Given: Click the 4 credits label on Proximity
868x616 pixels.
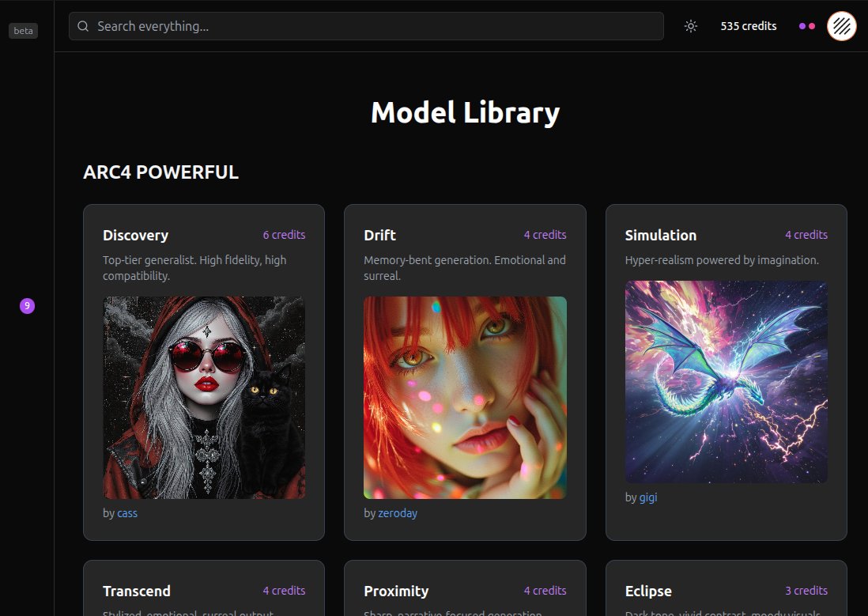Looking at the screenshot, I should pos(545,591).
